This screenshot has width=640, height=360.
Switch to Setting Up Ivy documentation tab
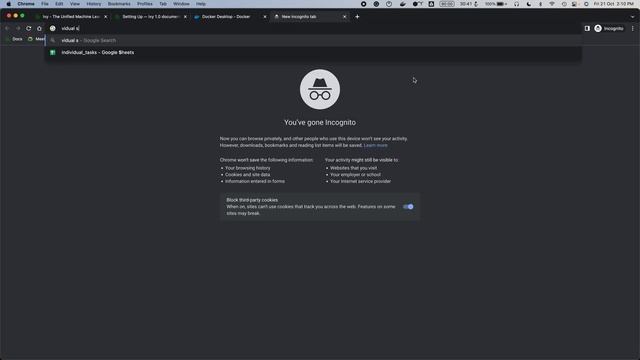150,17
